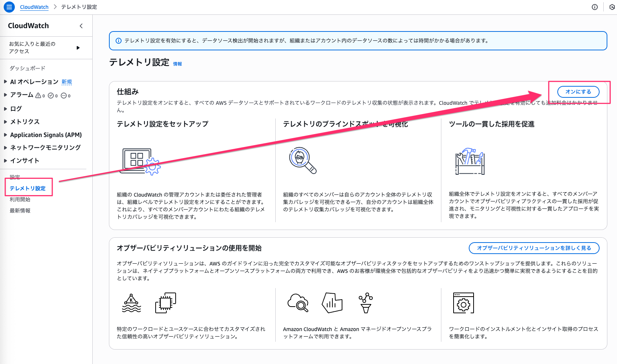
Task: Click the toolbox tools illustration
Action: pyautogui.click(x=470, y=161)
